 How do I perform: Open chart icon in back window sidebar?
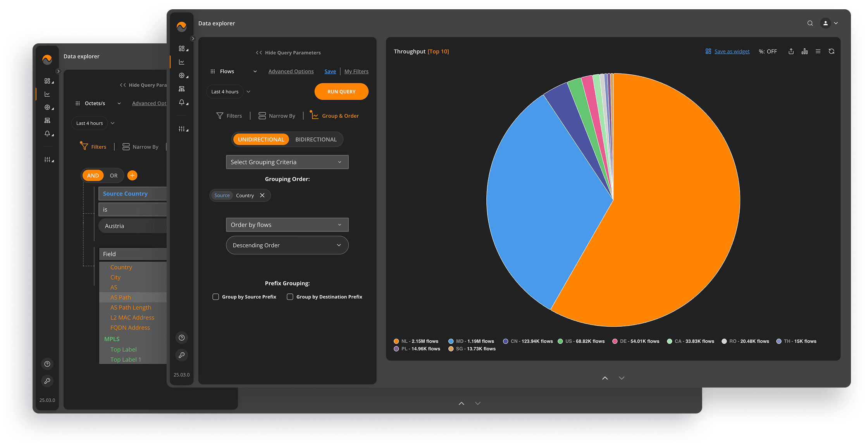point(47,94)
